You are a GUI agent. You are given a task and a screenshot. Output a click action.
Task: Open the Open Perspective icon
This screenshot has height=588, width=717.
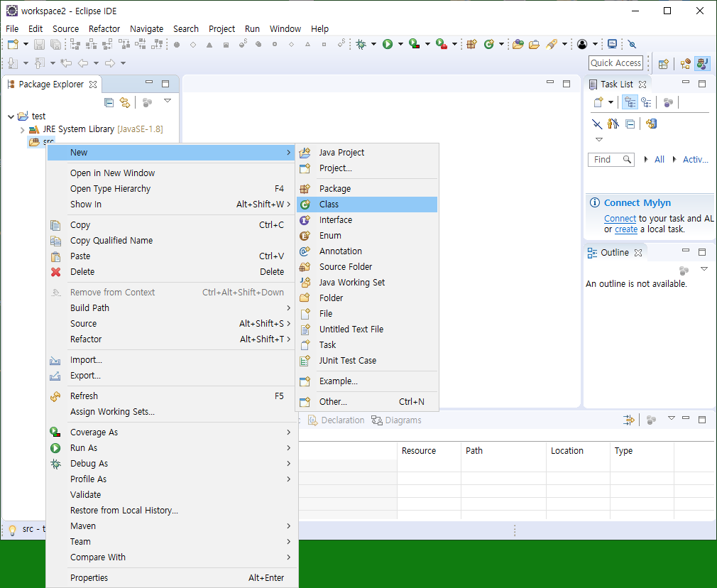point(664,64)
